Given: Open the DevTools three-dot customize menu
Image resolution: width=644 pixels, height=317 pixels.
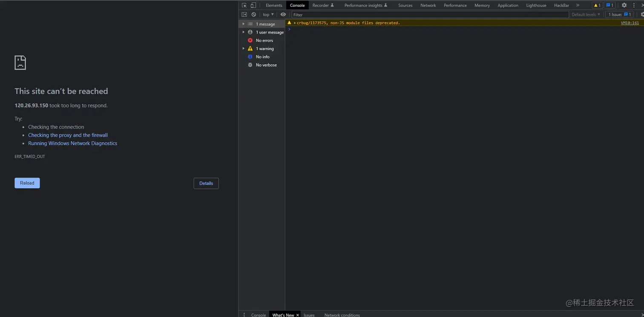Looking at the screenshot, I should 634,5.
